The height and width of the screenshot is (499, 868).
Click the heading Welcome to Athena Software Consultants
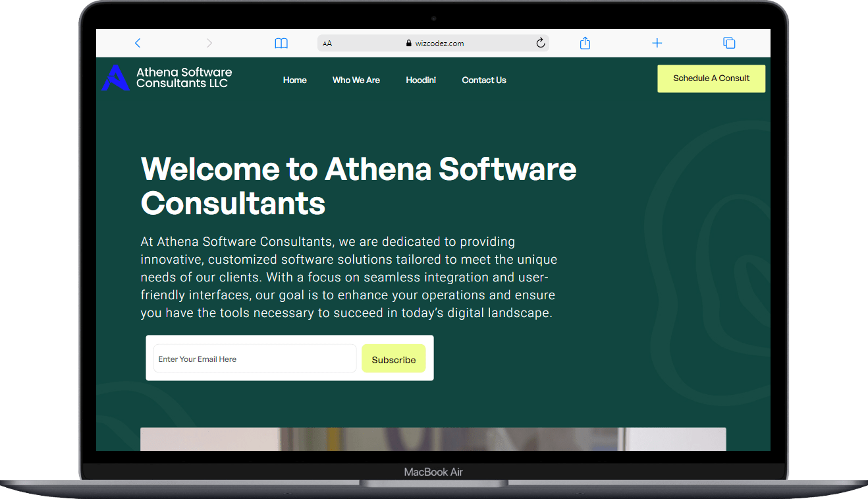tap(358, 186)
